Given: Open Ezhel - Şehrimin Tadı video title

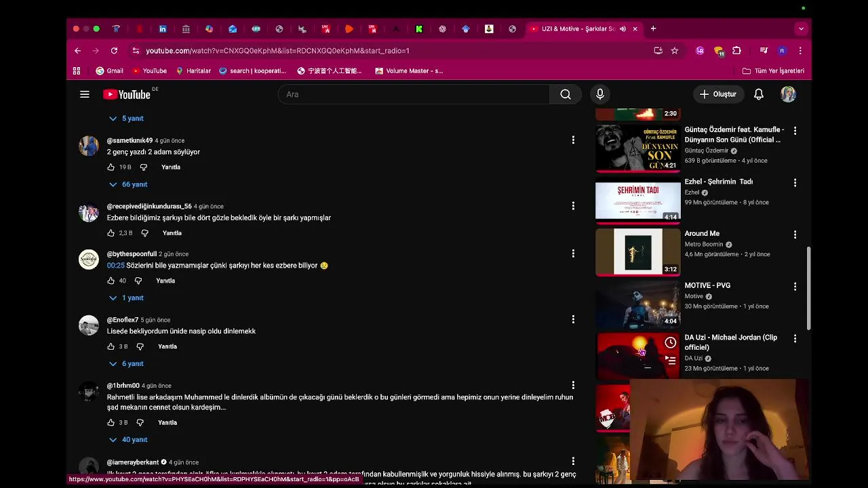Looking at the screenshot, I should pos(719,182).
